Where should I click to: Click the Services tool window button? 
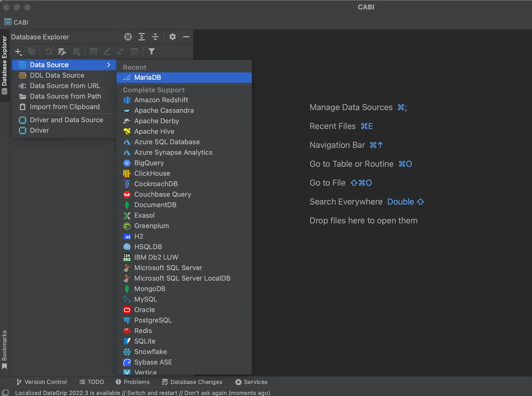[x=251, y=382]
